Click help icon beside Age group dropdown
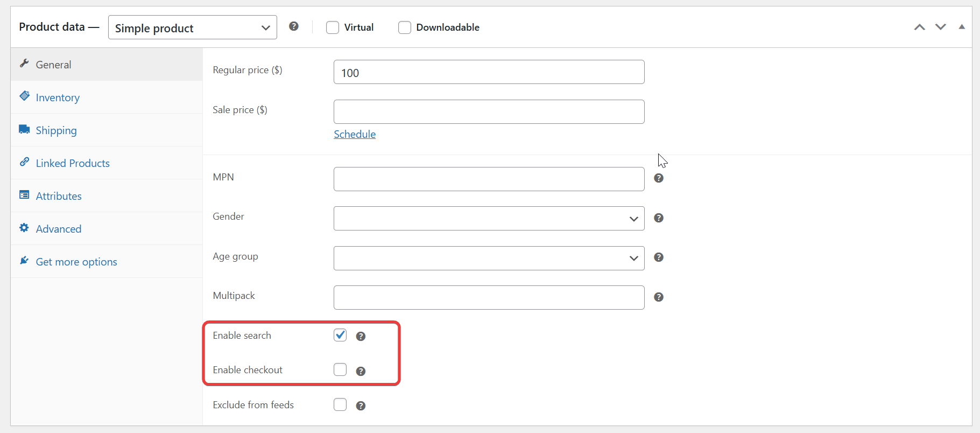Viewport: 980px width, 433px height. [x=658, y=257]
